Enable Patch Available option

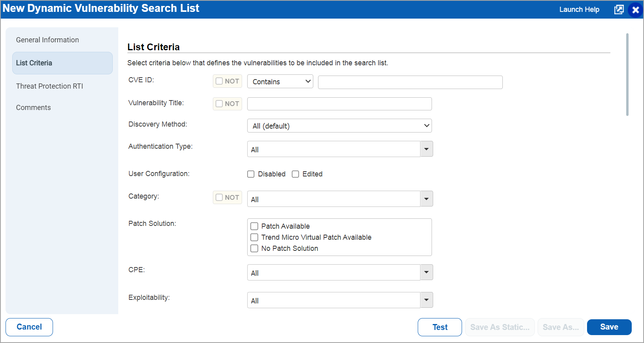tap(254, 226)
